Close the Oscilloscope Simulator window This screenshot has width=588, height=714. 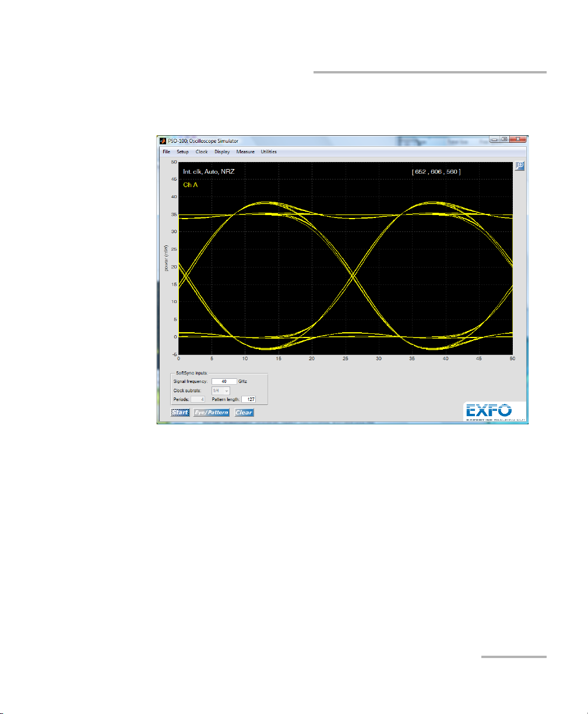point(517,140)
